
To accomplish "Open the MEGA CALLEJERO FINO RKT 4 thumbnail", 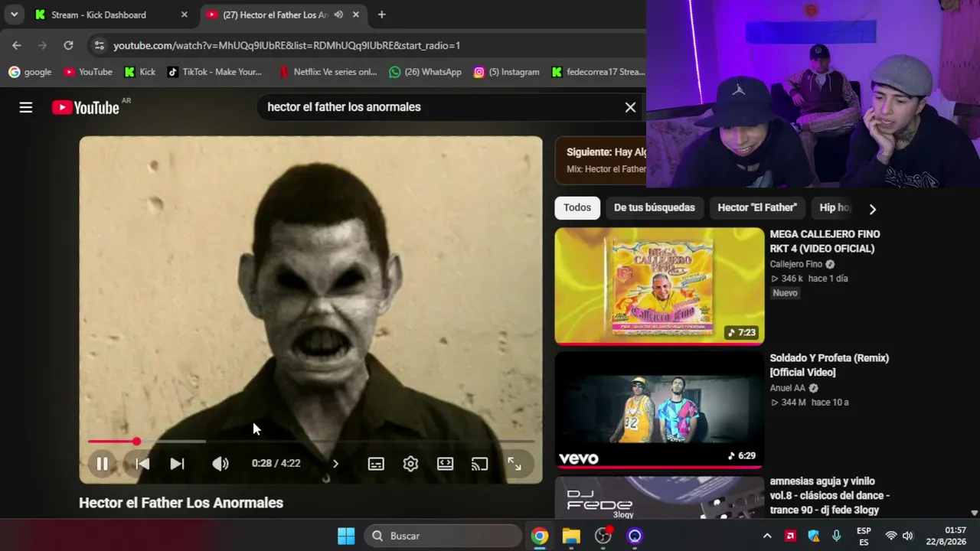I will coord(659,285).
